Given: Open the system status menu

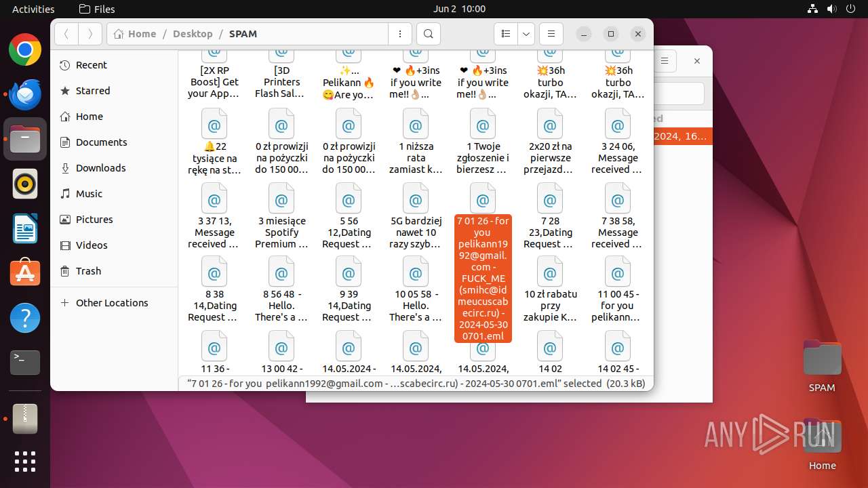Looking at the screenshot, I should coord(832,9).
